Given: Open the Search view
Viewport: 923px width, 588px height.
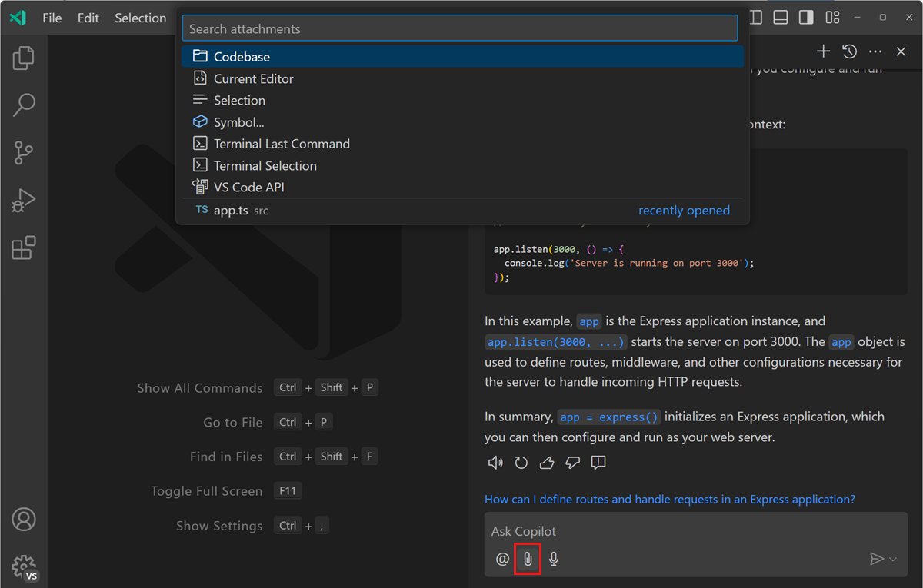Looking at the screenshot, I should pos(23,105).
